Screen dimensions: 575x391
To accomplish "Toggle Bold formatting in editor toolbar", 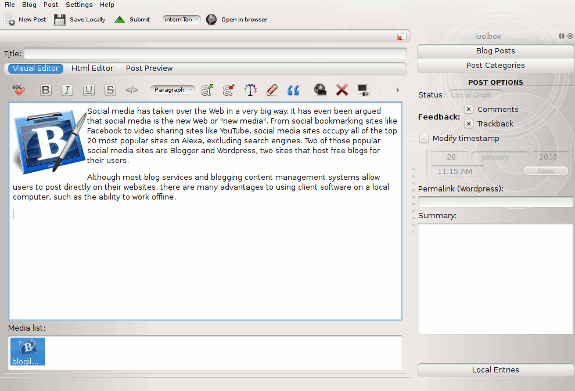I will 46,90.
